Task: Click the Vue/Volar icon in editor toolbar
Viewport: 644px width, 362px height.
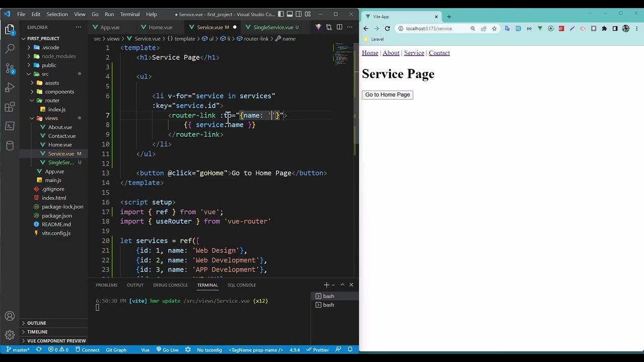Action: 318,27
